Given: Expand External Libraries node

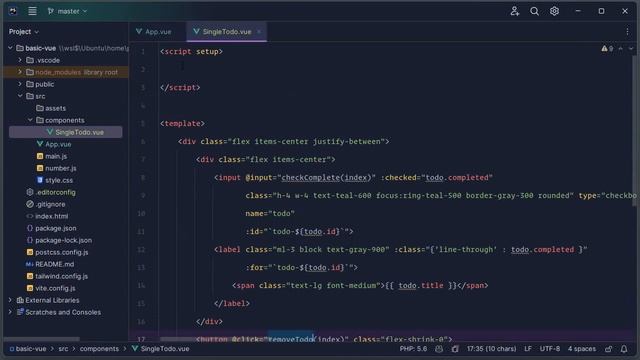Looking at the screenshot, I should pyautogui.click(x=11, y=300).
